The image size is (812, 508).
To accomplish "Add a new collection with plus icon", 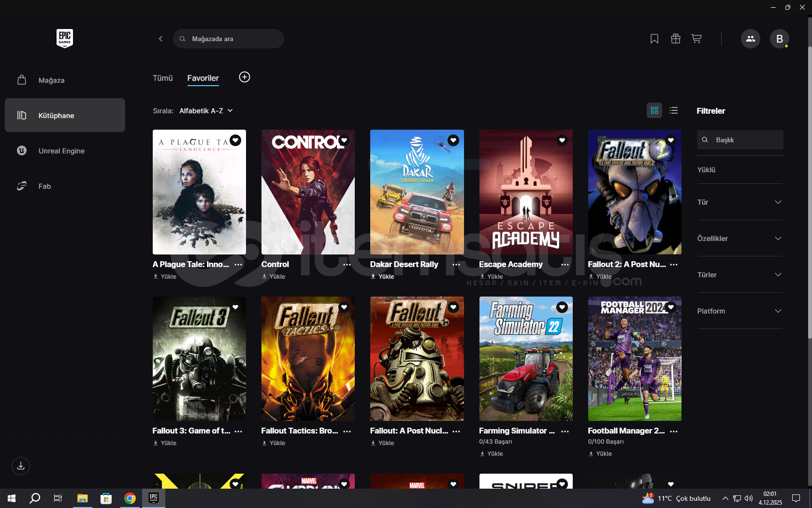I will (x=245, y=77).
